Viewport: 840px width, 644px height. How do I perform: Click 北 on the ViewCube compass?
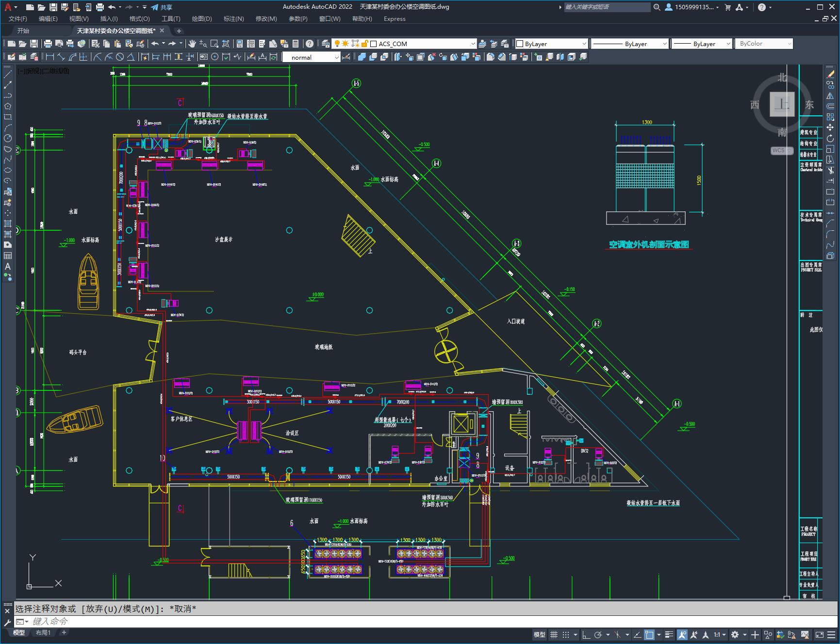click(782, 78)
